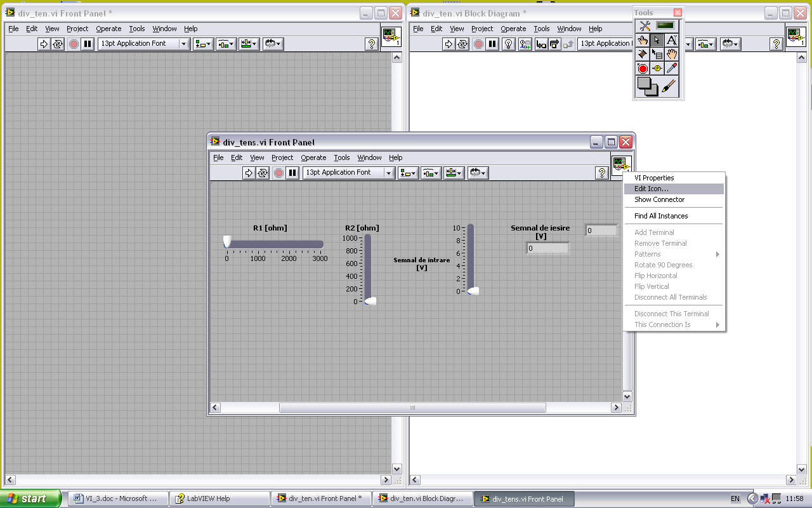Click foreground/background color squares in Tools palette
This screenshot has height=508, width=812.
pyautogui.click(x=648, y=86)
